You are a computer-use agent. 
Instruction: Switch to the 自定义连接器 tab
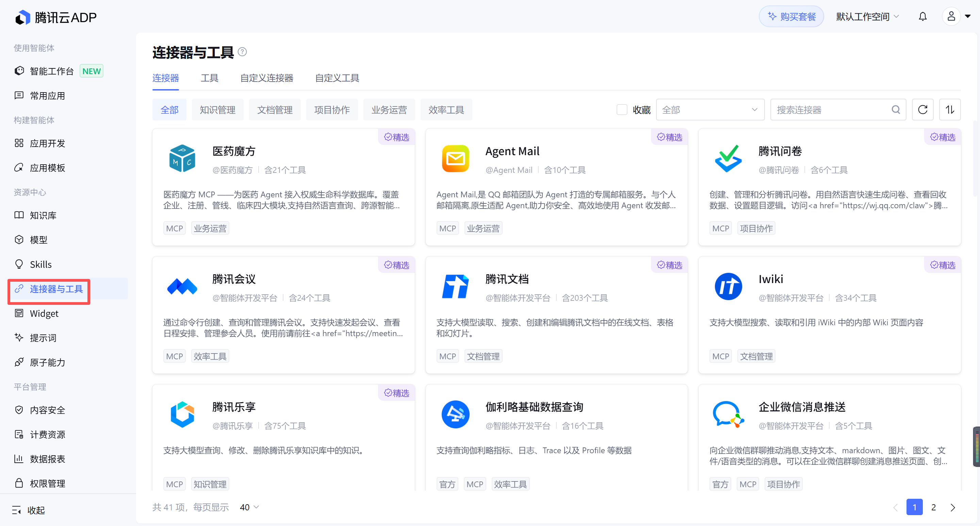[267, 78]
